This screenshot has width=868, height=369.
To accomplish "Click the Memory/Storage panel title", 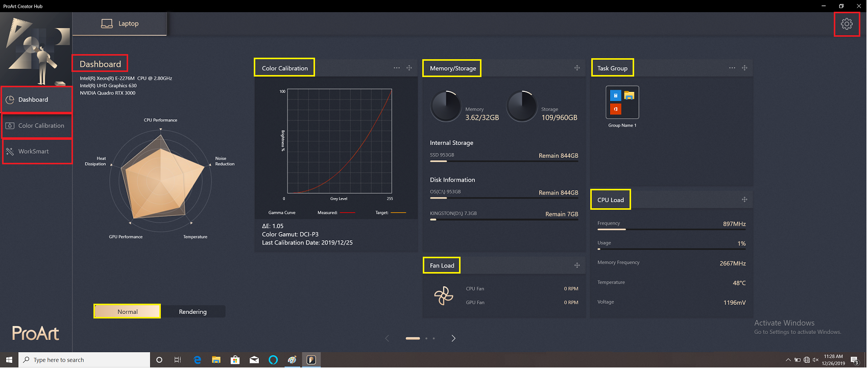I will pyautogui.click(x=453, y=68).
